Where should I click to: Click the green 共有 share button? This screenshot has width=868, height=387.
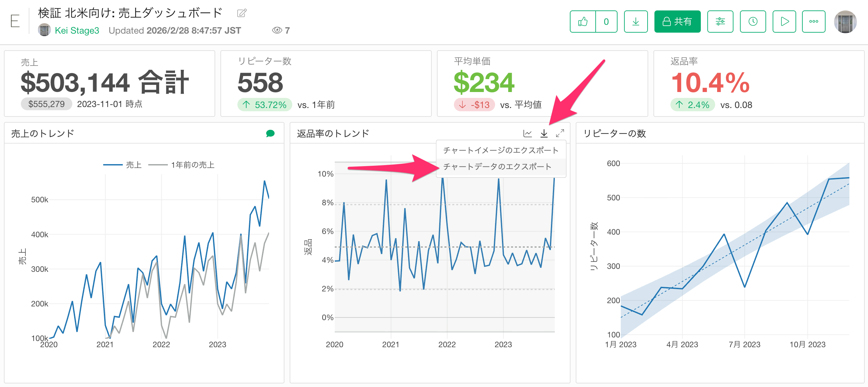point(677,22)
